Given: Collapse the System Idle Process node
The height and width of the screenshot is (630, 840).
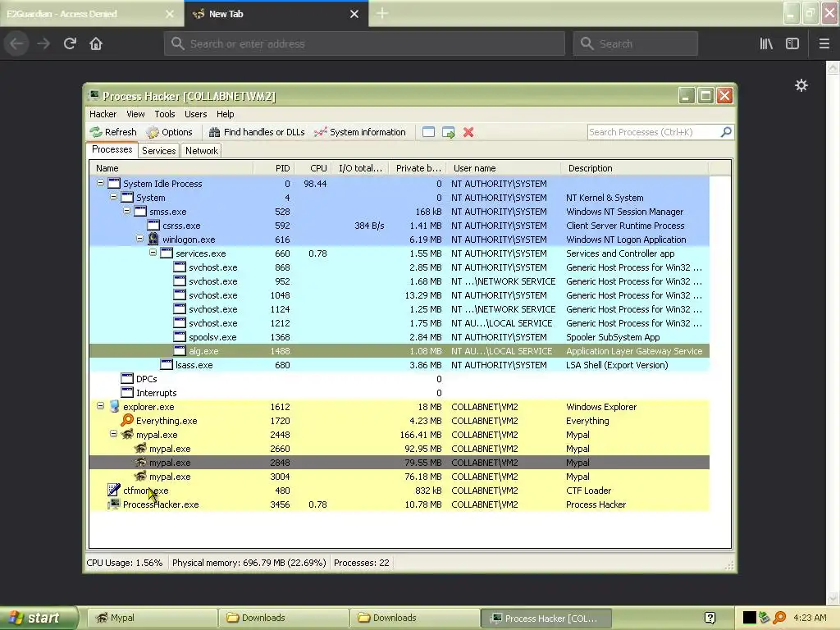Looking at the screenshot, I should (100, 183).
